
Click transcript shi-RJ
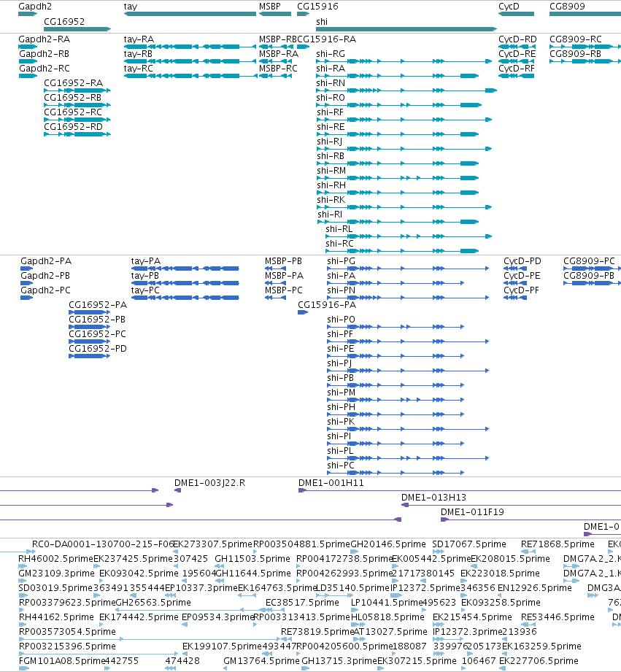330,142
